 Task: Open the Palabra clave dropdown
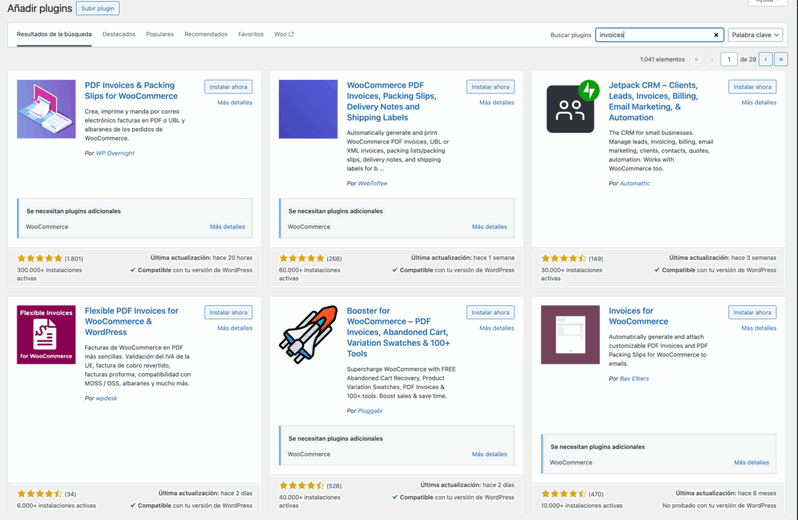pos(755,35)
